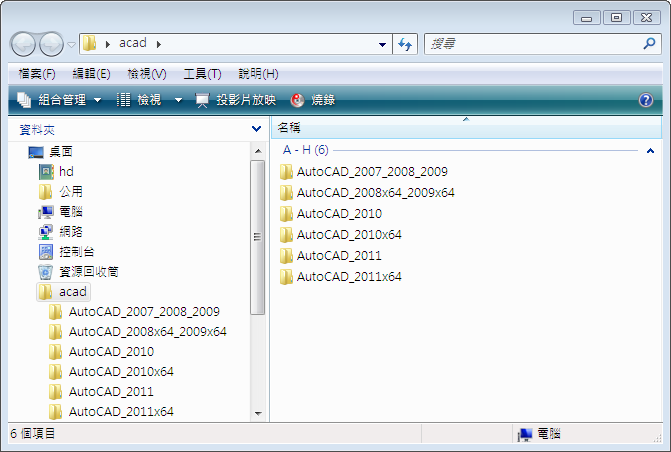The height and width of the screenshot is (452, 671).
Task: Click the 電腦 entry in status bar
Action: pyautogui.click(x=539, y=434)
